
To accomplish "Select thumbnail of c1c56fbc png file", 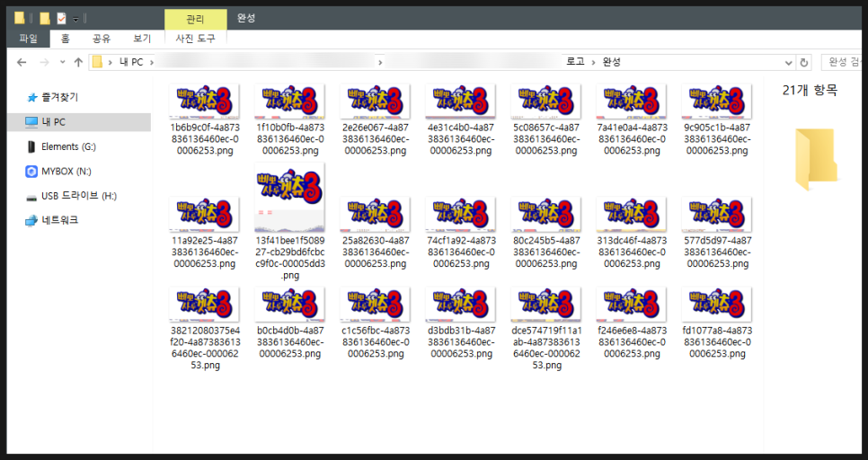I will (375, 305).
